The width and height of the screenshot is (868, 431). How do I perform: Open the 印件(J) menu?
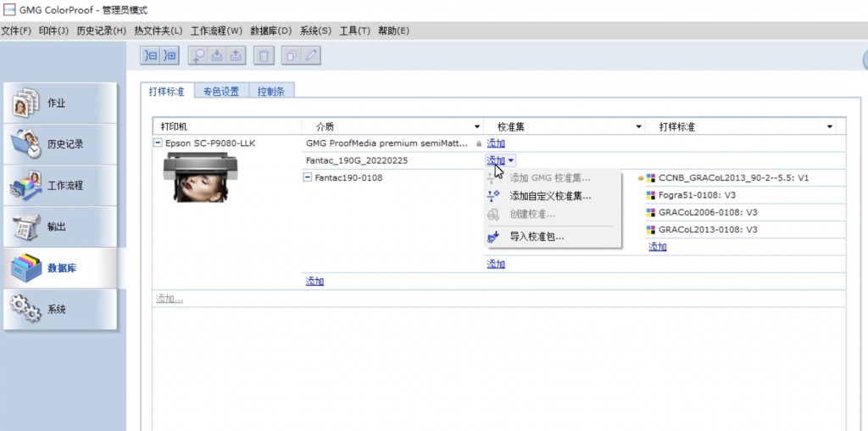pos(53,31)
